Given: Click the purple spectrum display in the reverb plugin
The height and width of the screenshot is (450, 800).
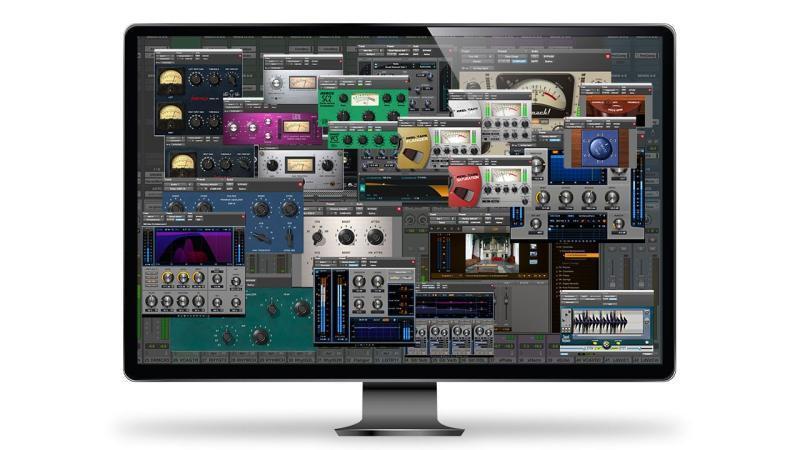Looking at the screenshot, I should coord(194,247).
